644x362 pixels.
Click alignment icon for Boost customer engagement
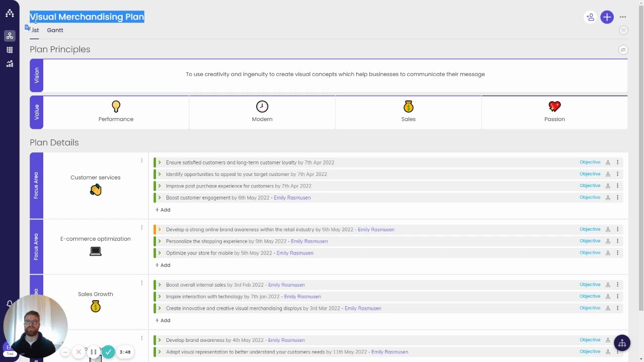[608, 198]
